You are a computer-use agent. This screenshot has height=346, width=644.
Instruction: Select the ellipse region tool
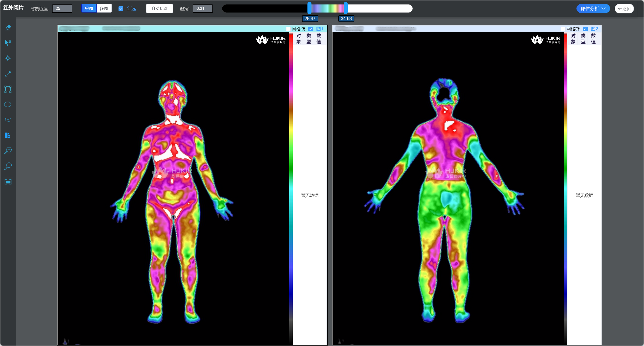click(8, 104)
